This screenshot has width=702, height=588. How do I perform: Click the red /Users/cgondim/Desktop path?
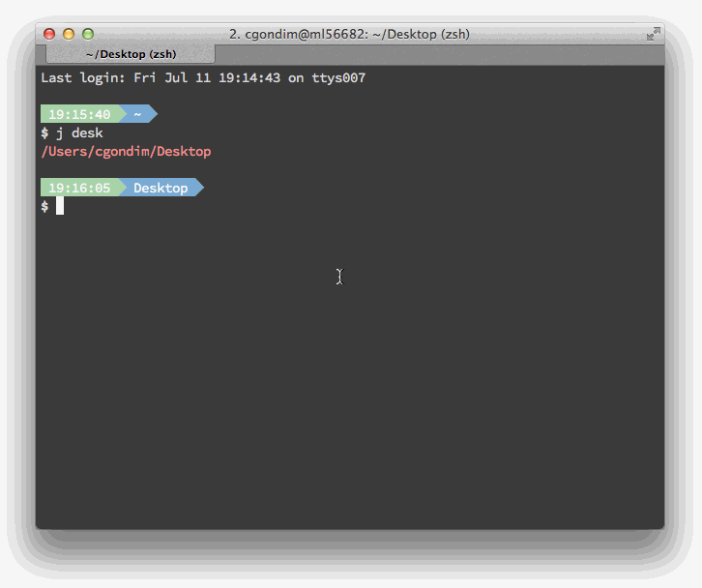(126, 151)
